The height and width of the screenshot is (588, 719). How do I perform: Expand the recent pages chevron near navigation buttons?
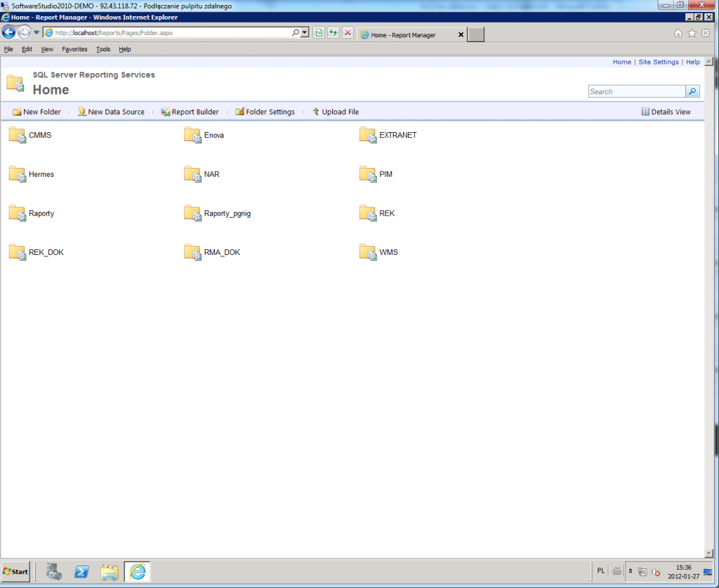click(x=35, y=32)
